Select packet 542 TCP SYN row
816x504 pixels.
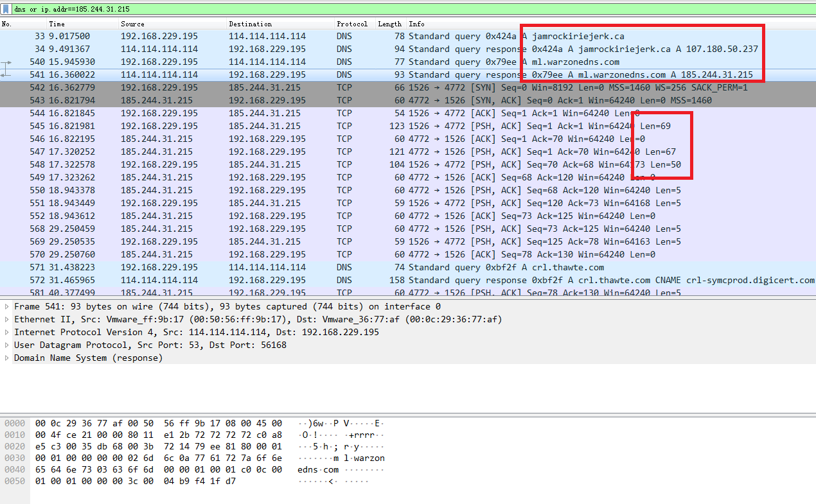point(408,87)
